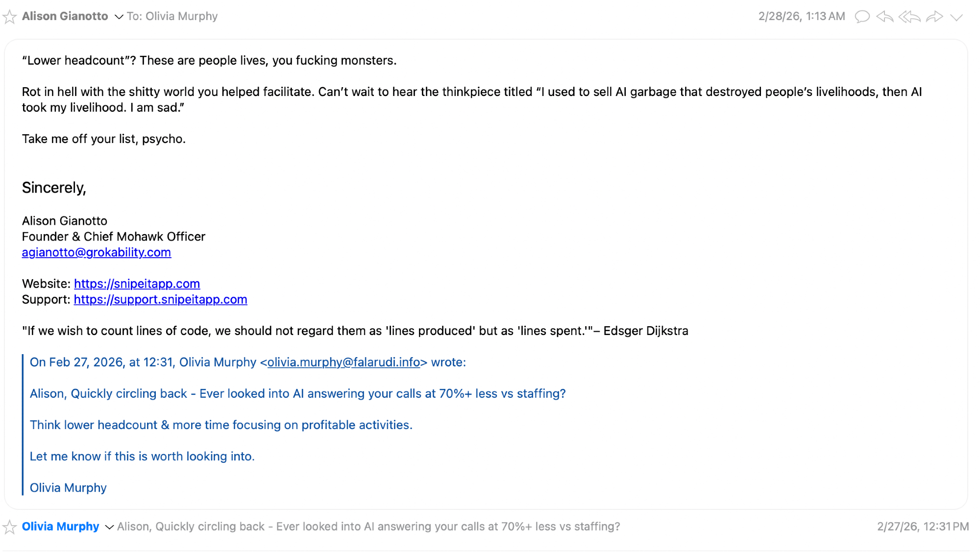Screen dimensions: 980x553
Task: Open more actions chevron near timestamp
Action: pyautogui.click(x=956, y=17)
